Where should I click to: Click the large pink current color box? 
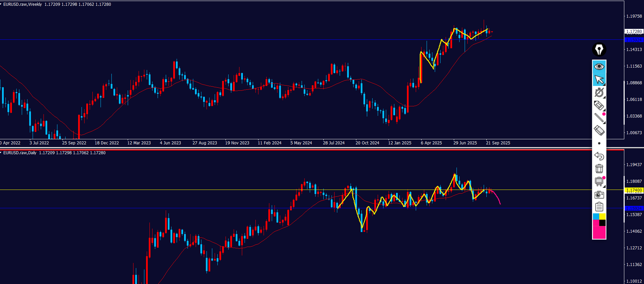coord(599,233)
